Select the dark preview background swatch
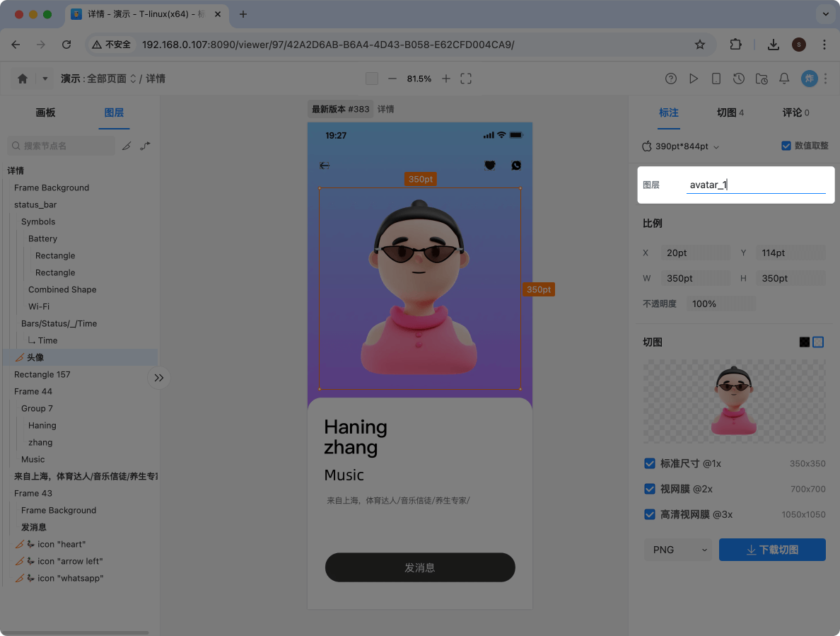 point(804,342)
